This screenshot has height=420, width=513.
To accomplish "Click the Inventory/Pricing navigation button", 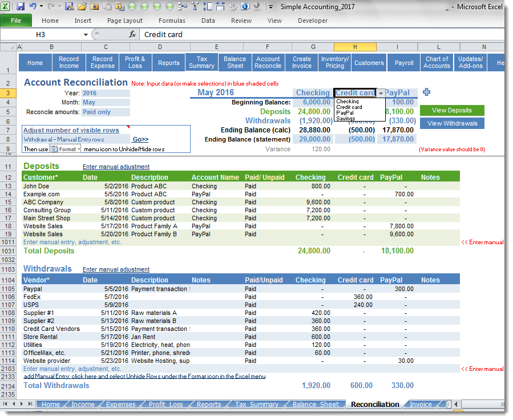I will [x=335, y=62].
